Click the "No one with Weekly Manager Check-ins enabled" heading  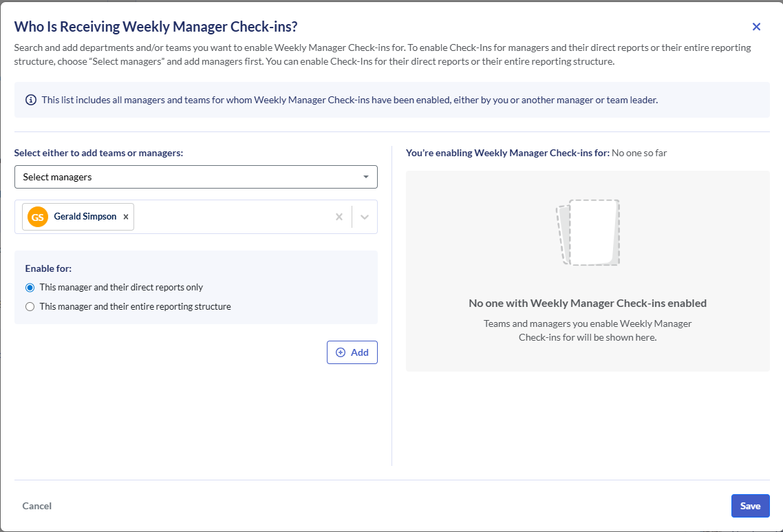(x=588, y=303)
